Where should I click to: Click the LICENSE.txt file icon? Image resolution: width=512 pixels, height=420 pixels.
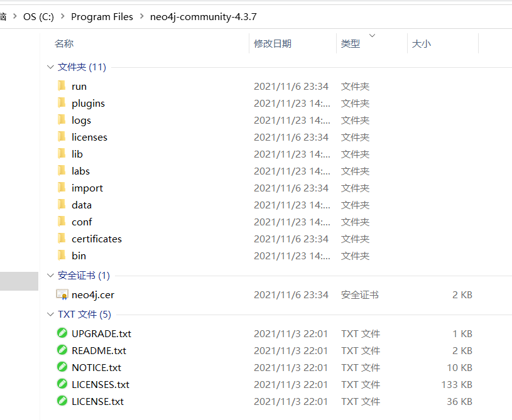click(62, 401)
